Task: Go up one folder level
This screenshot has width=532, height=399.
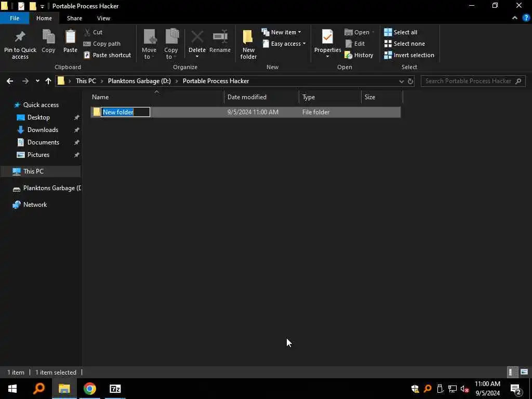Action: pos(48,81)
